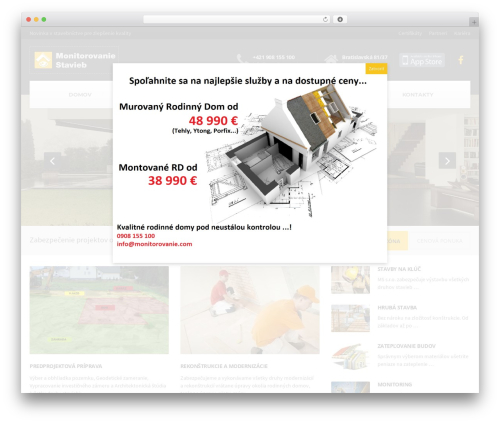The height and width of the screenshot is (423, 500).
Task: Click the red close window dot
Action: pos(29,20)
